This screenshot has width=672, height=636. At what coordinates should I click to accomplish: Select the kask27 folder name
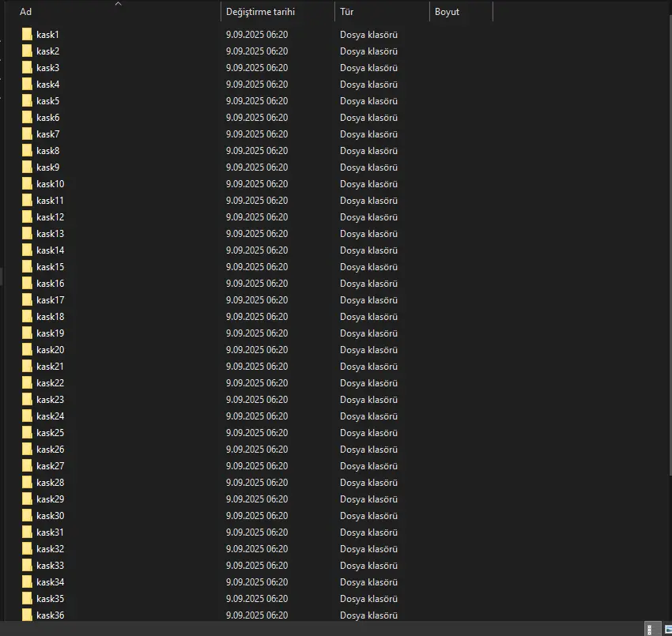click(x=50, y=466)
